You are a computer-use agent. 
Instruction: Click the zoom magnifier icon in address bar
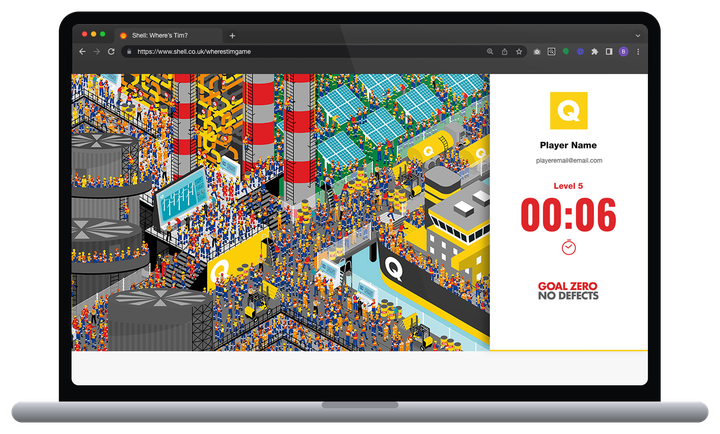[490, 52]
